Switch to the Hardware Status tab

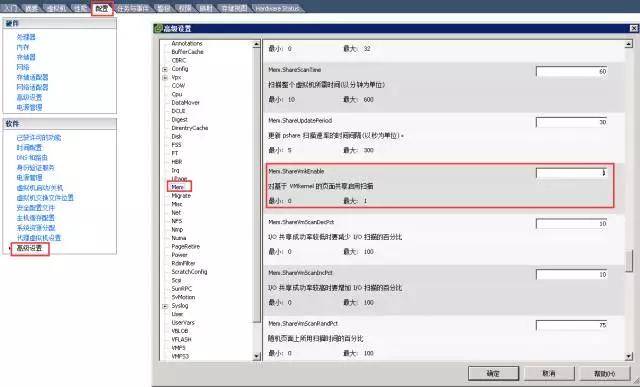277,8
